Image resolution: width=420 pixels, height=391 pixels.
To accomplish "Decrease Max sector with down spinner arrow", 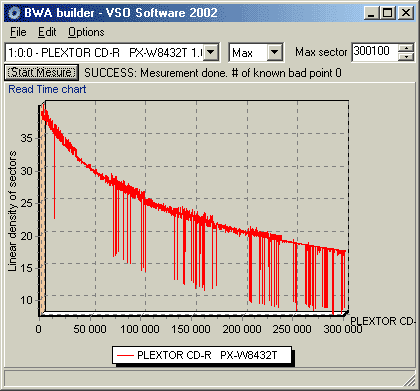I will [x=406, y=57].
